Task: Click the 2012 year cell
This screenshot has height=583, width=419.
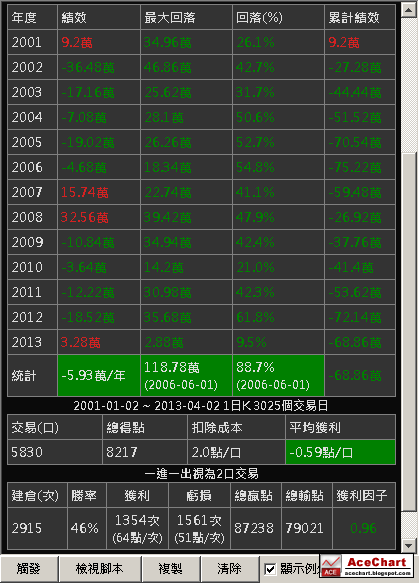Action: 32,317
